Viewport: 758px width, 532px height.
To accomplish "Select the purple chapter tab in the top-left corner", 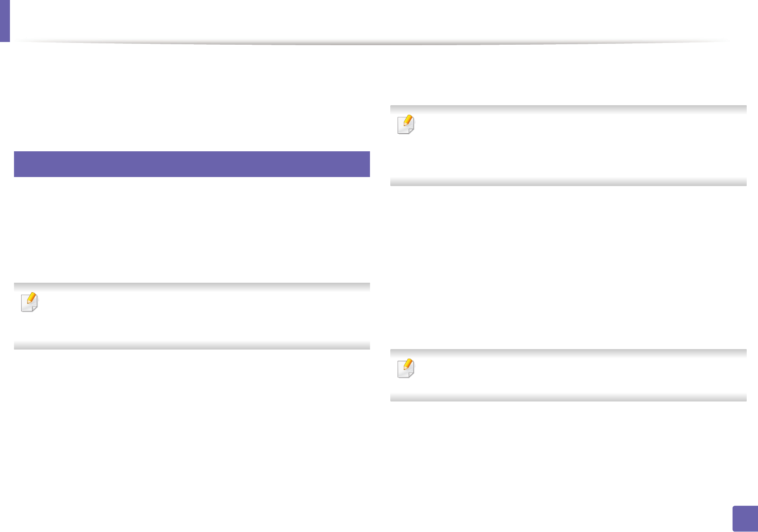I will click(x=5, y=20).
